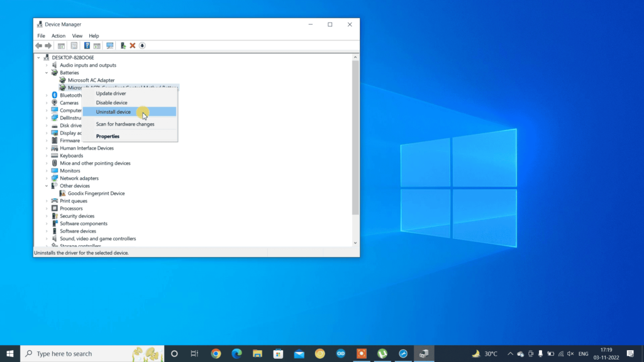The height and width of the screenshot is (362, 644).
Task: Click the Forward arrow in the toolbar
Action: [48, 45]
